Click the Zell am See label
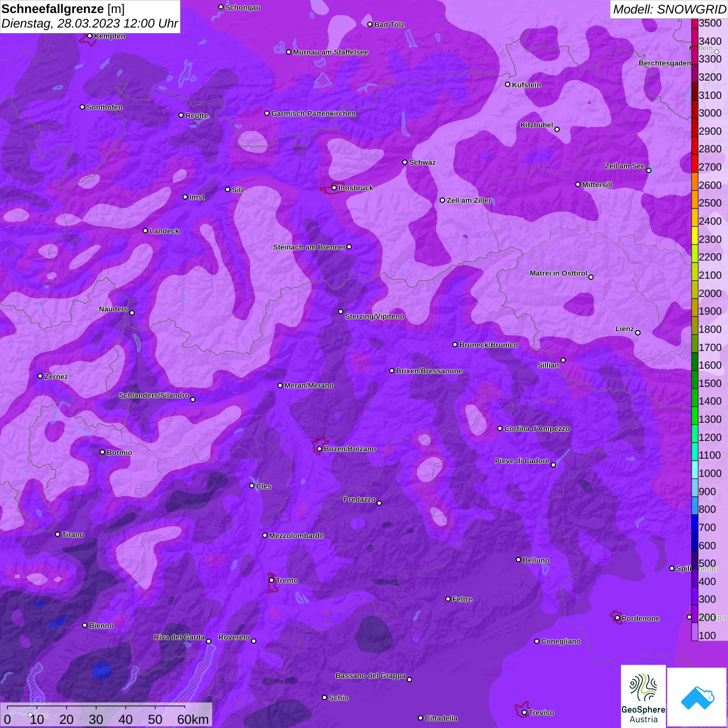Image resolution: width=728 pixels, height=728 pixels. click(625, 166)
